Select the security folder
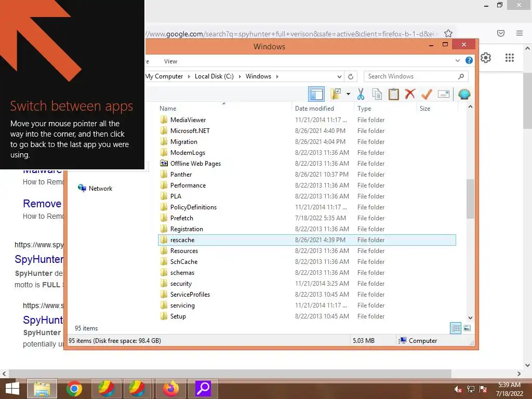This screenshot has width=532, height=399. click(x=181, y=283)
